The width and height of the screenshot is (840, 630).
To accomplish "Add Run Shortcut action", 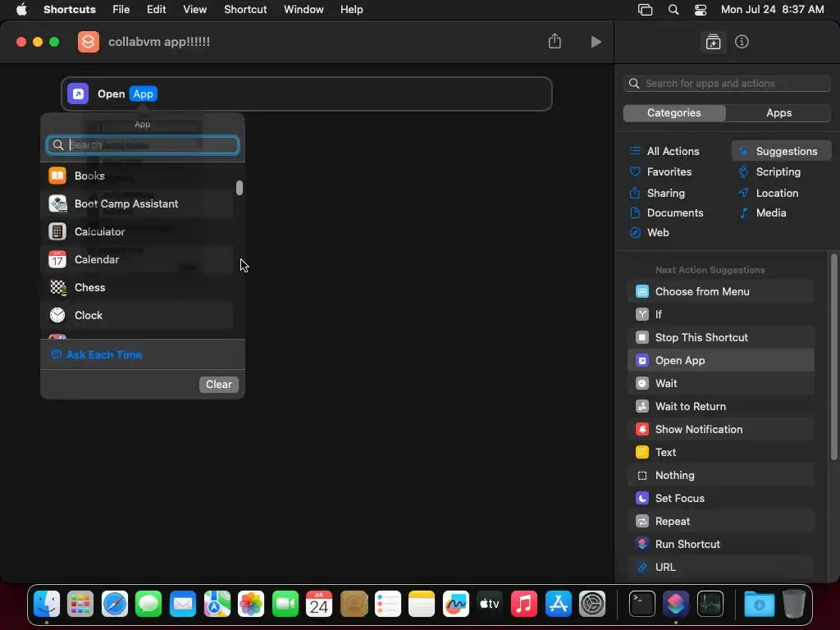I will click(x=720, y=545).
